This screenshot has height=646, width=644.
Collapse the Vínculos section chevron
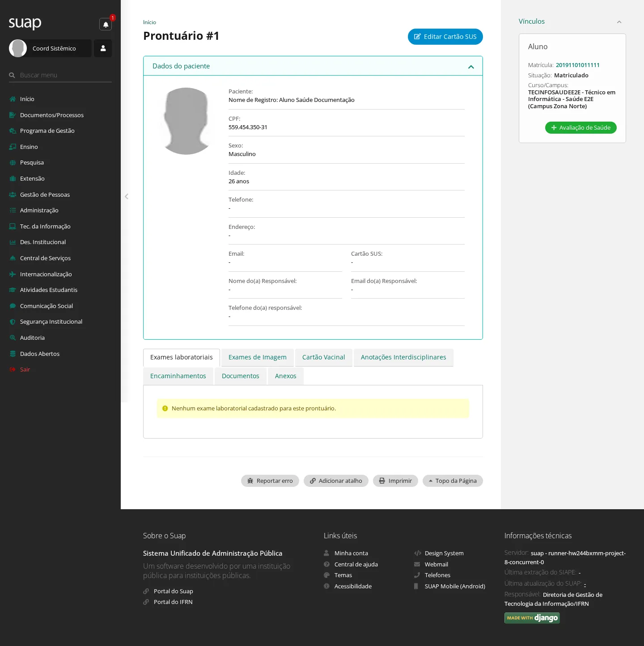click(619, 22)
